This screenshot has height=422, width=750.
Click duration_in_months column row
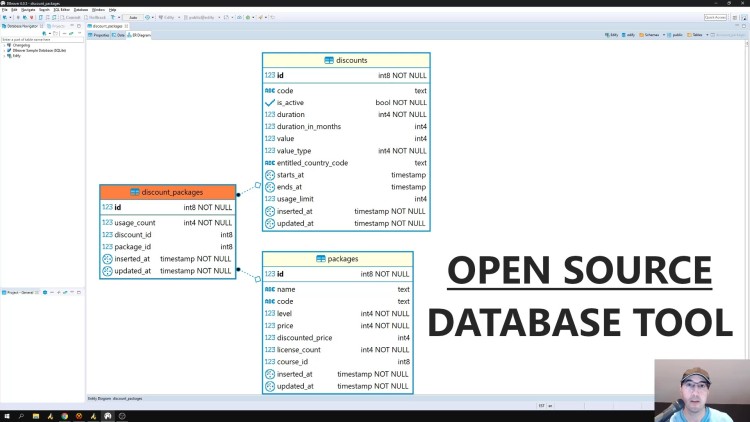[x=346, y=126]
